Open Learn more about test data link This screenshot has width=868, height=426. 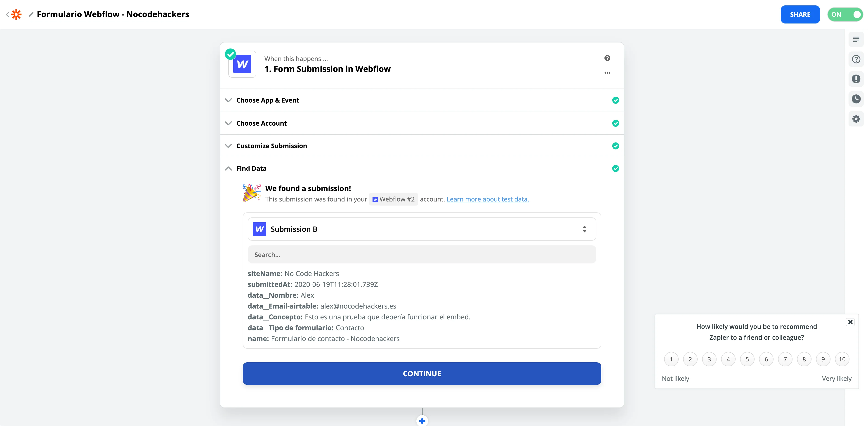click(488, 199)
